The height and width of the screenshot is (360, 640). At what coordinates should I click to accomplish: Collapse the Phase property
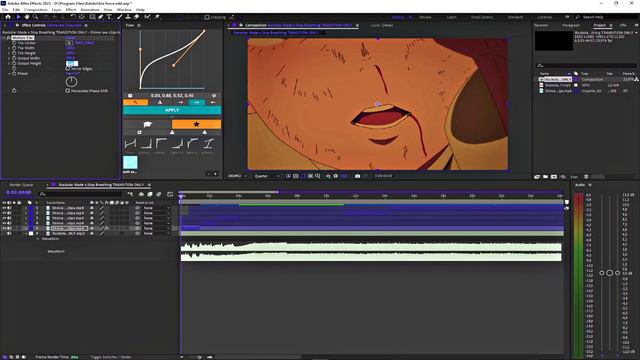coord(9,73)
